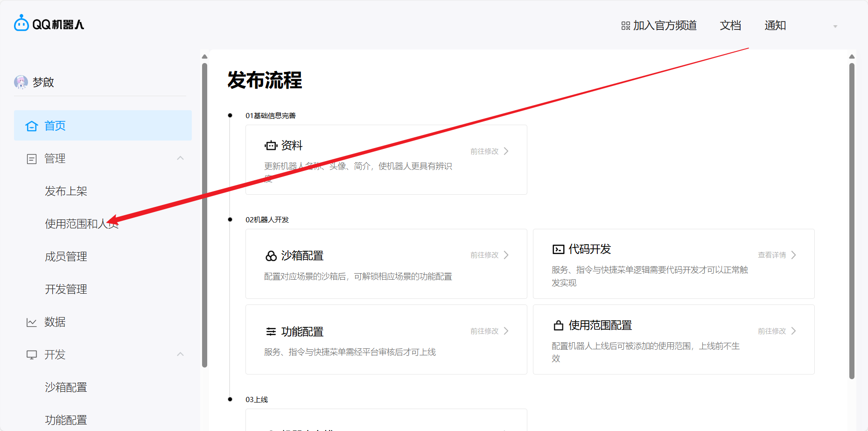Click the 功能配置 sliders icon
This screenshot has height=431, width=868.
(271, 332)
